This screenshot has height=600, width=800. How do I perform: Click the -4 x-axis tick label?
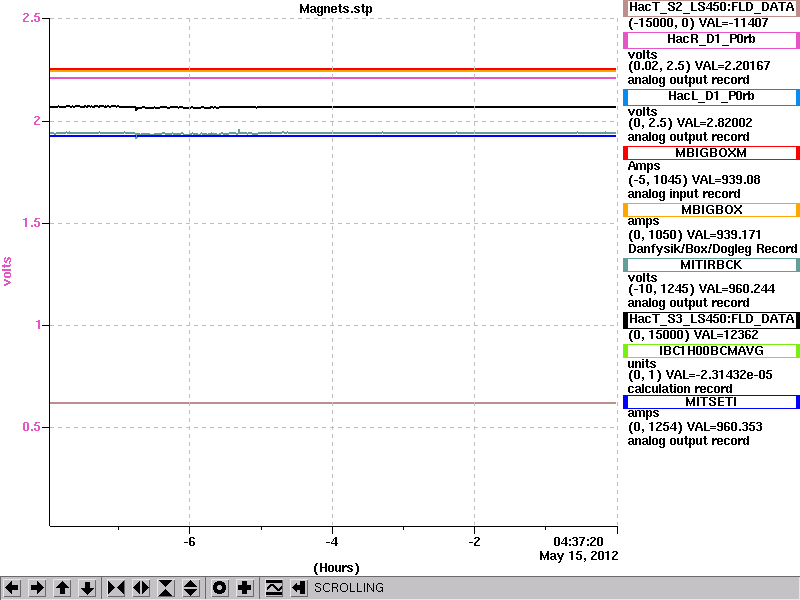(332, 542)
